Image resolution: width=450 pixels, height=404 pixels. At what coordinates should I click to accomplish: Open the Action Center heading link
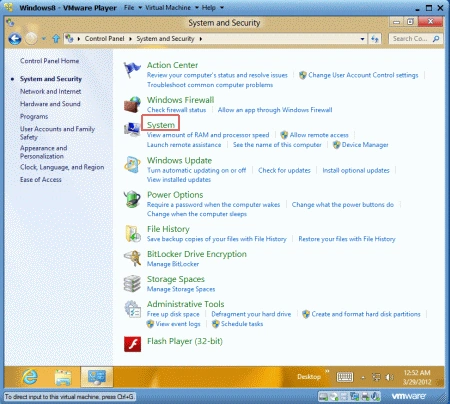pos(172,65)
